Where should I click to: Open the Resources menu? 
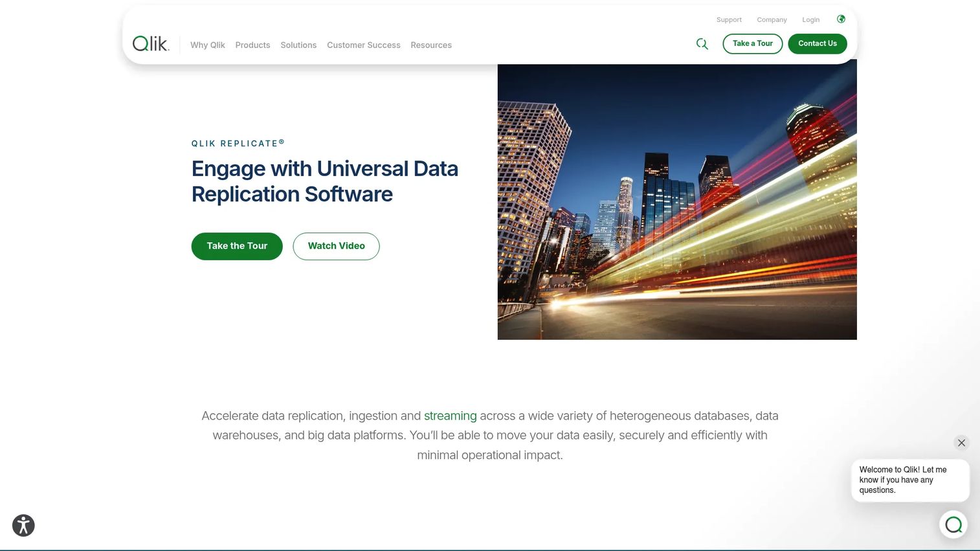pos(431,45)
